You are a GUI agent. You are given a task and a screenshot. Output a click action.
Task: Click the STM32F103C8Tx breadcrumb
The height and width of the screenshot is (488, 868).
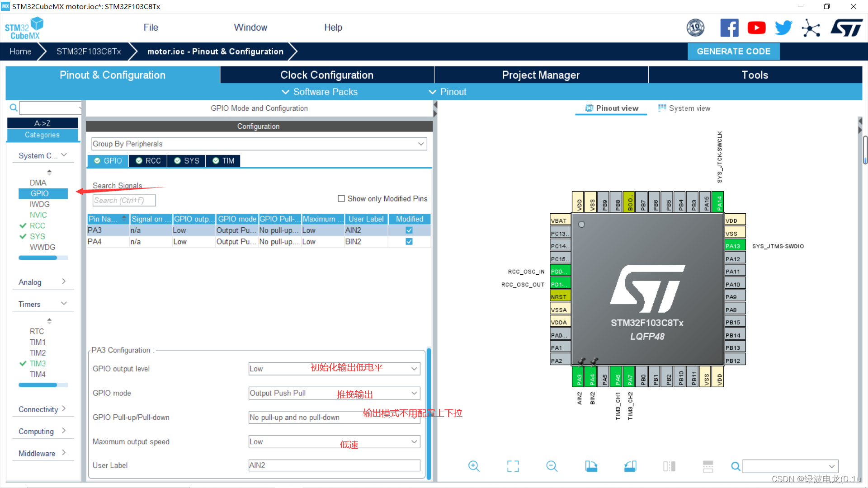[89, 52]
